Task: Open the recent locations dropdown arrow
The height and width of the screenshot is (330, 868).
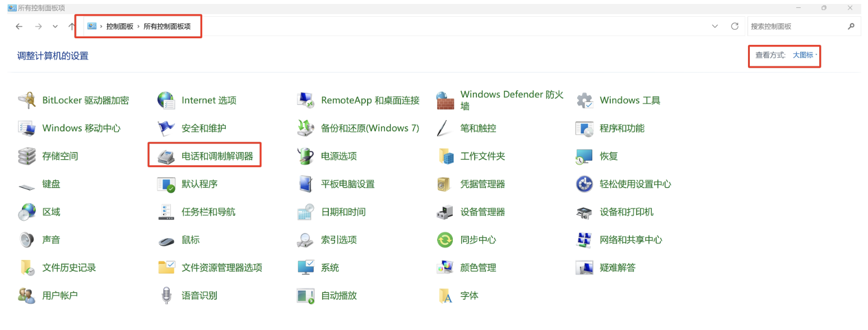Action: 55,26
